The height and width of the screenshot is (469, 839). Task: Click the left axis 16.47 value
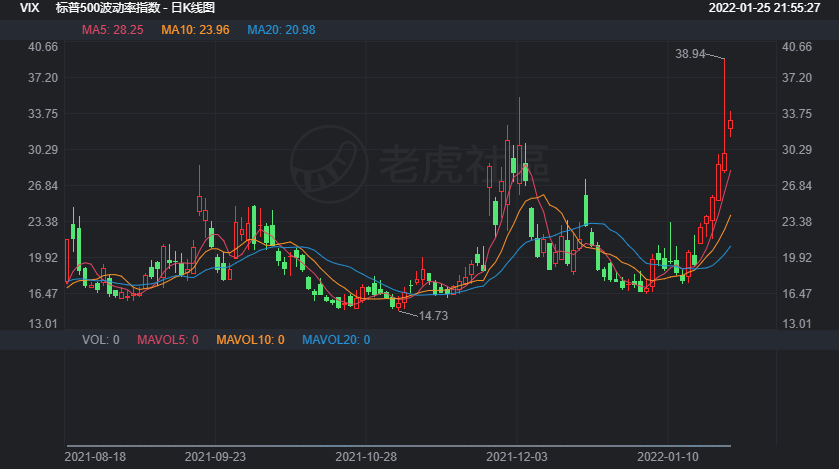point(43,294)
